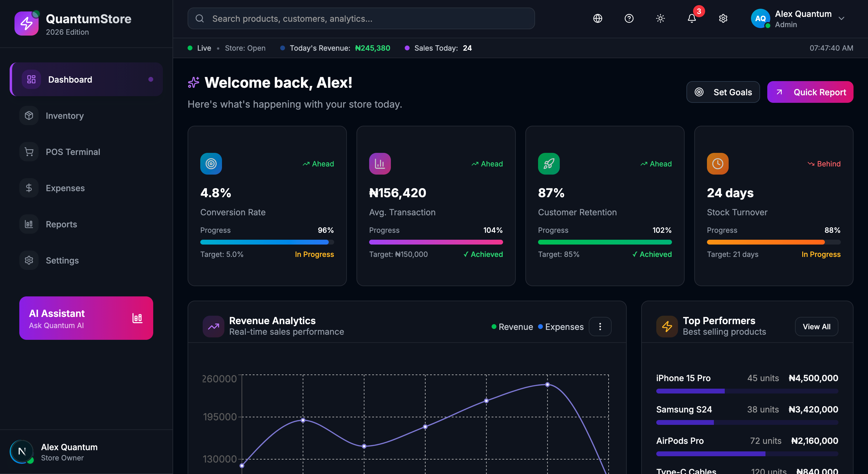Open the three-dot menu on Revenue Analytics
Screen dimensions: 868x474
(600, 327)
